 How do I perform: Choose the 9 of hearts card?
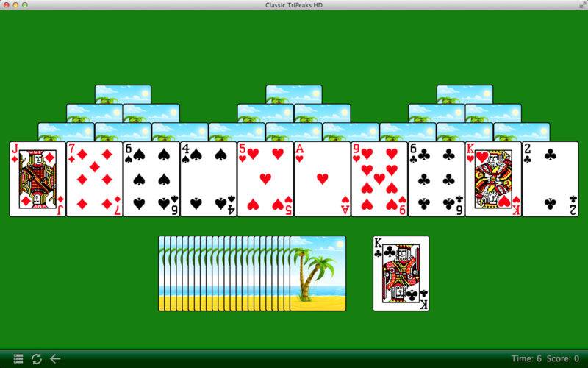pos(379,179)
